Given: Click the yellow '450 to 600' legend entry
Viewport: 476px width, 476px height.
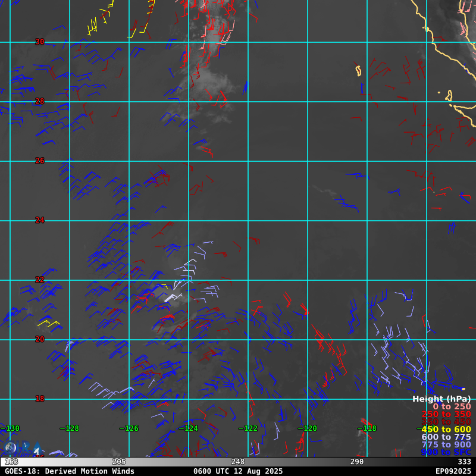Looking at the screenshot, I should click(x=446, y=430).
